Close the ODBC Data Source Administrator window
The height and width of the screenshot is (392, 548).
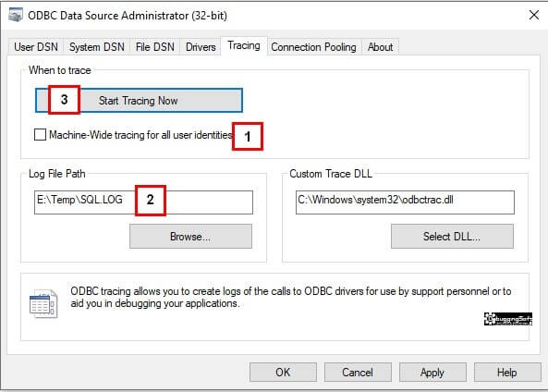[x=533, y=15]
